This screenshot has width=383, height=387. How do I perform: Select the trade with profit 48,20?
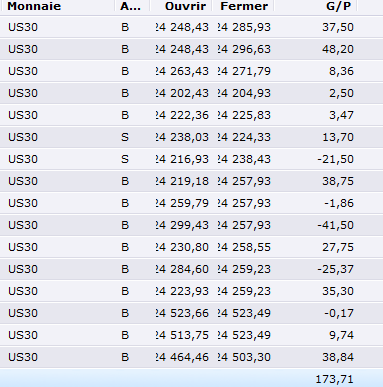coord(191,49)
